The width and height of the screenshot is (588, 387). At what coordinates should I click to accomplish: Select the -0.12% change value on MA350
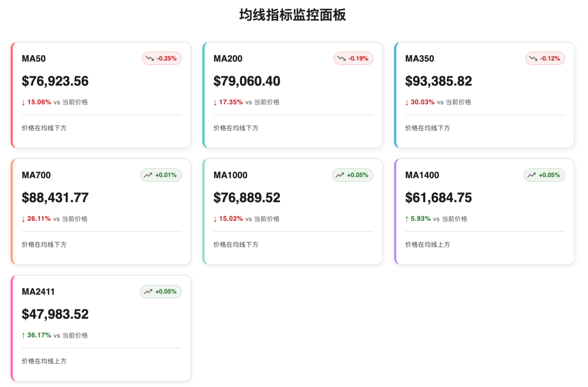tap(550, 58)
